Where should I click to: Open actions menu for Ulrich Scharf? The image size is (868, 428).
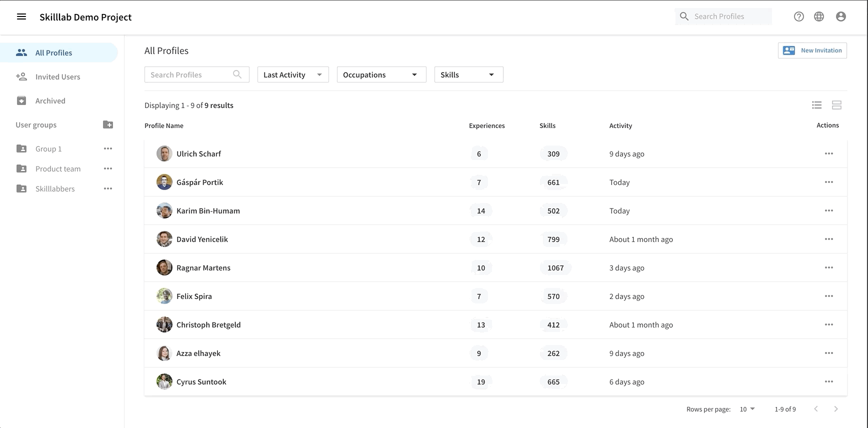click(x=829, y=153)
